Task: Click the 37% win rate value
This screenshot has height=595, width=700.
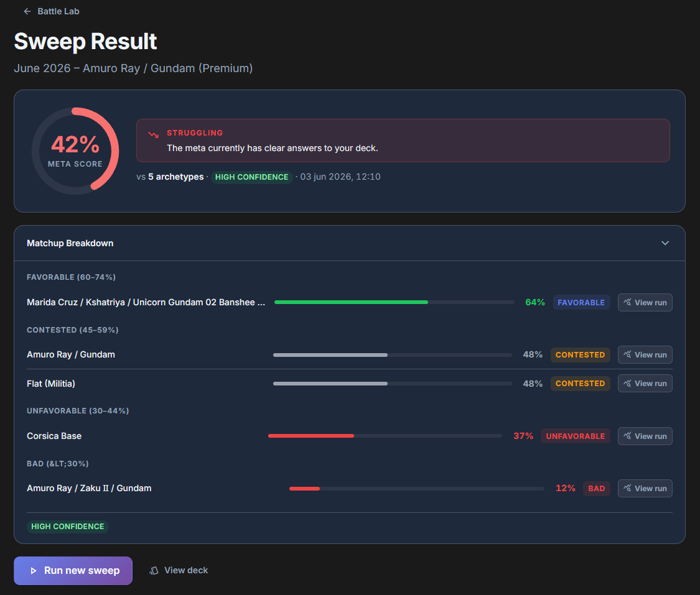Action: pyautogui.click(x=523, y=436)
